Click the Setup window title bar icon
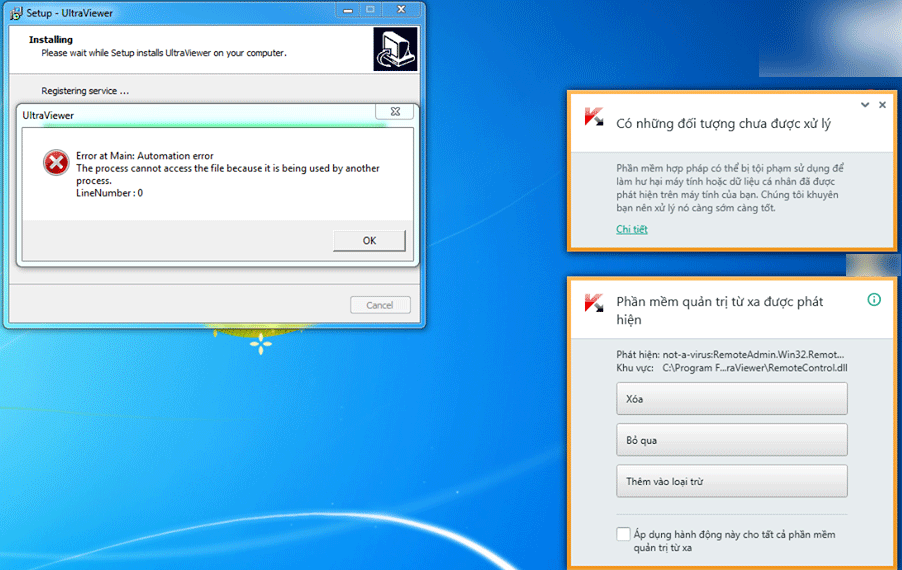902x570 pixels. [x=16, y=13]
